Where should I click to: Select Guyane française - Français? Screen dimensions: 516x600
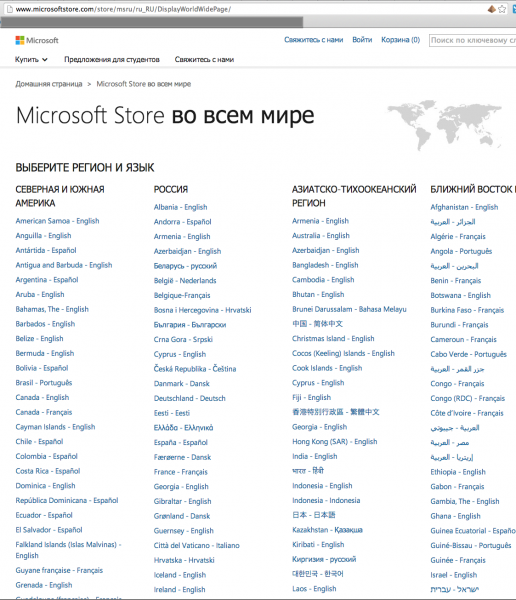(59, 570)
